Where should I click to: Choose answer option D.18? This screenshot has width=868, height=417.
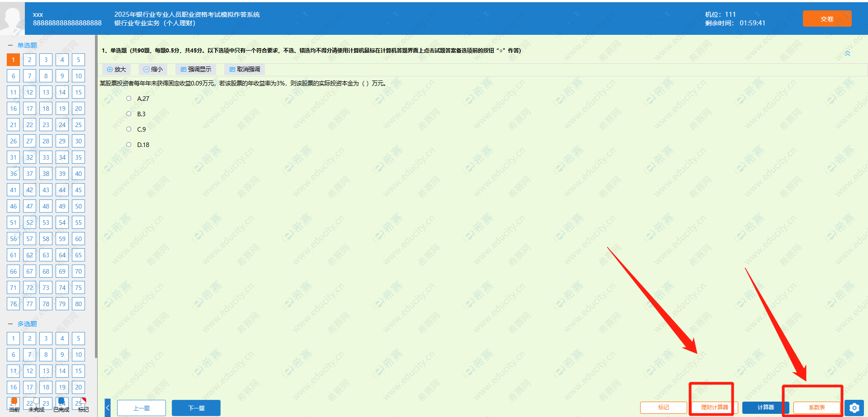pyautogui.click(x=129, y=145)
